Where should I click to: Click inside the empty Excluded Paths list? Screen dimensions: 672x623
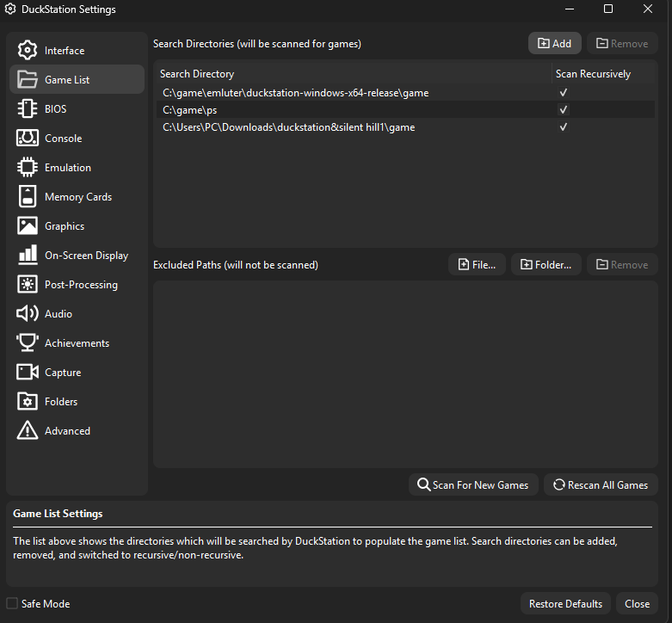click(x=405, y=374)
